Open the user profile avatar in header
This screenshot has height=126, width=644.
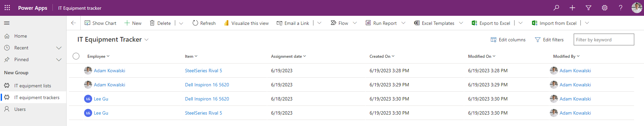pos(637,8)
